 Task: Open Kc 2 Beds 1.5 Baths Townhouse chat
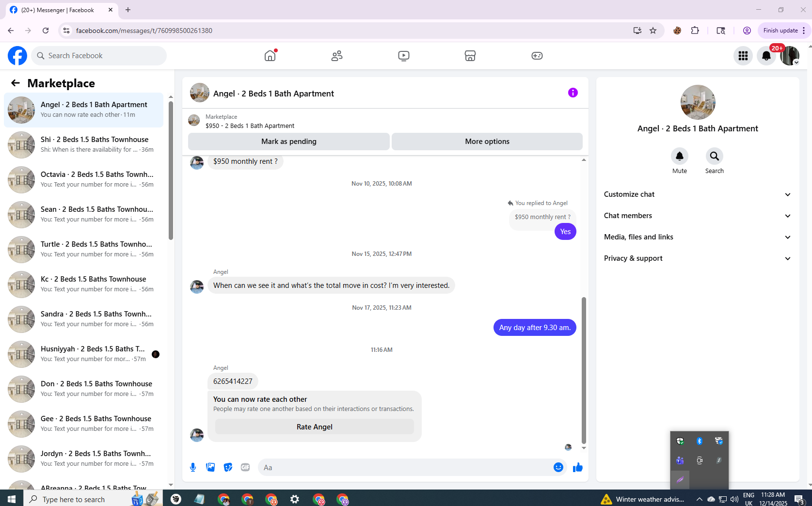coord(83,284)
